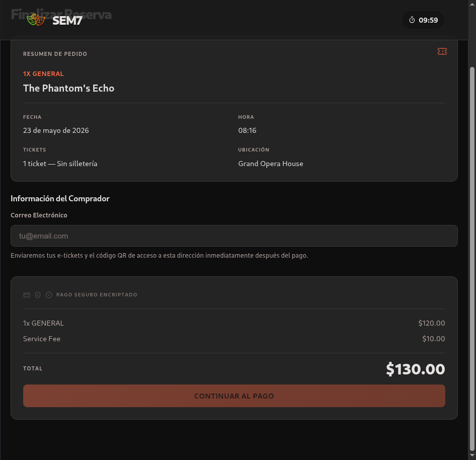Click the circled checkmark icon
Image resolution: width=476 pixels, height=460 pixels.
point(49,295)
